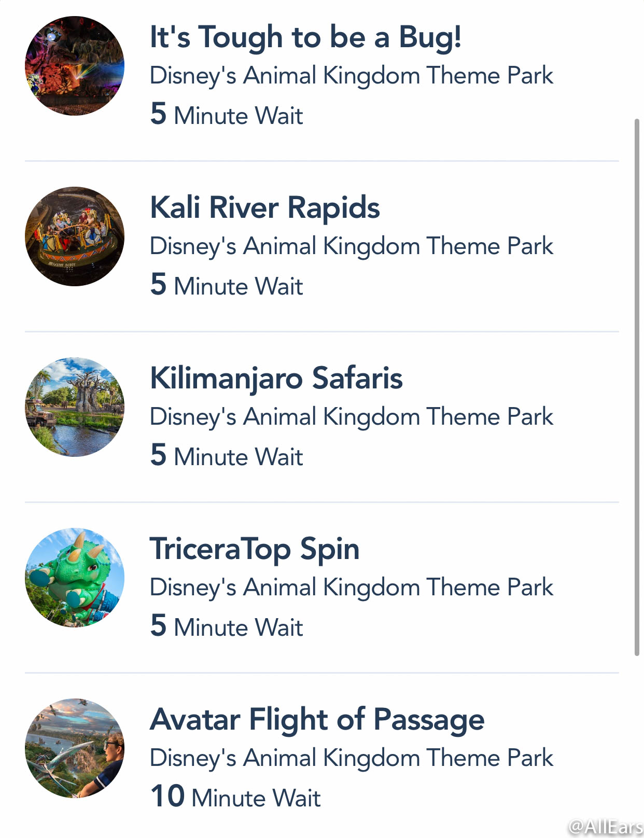Click the vertical scrollbar on the right
The image size is (644, 838).
(637, 387)
